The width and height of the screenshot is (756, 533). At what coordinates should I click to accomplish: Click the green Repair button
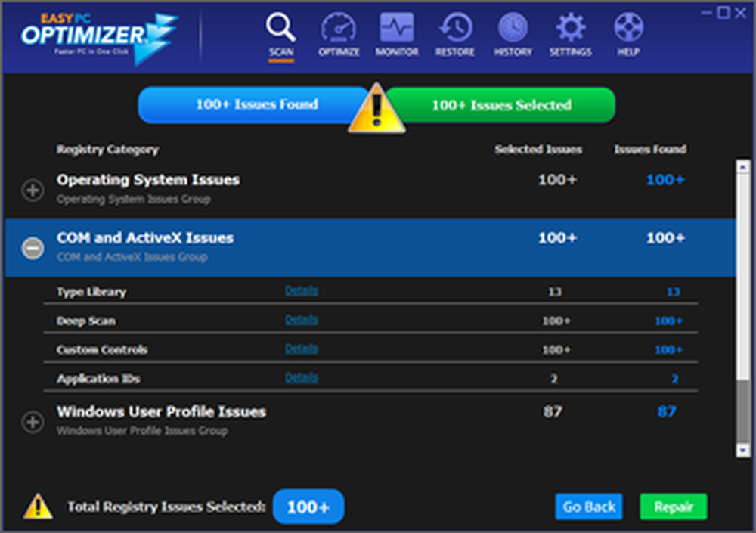674,507
